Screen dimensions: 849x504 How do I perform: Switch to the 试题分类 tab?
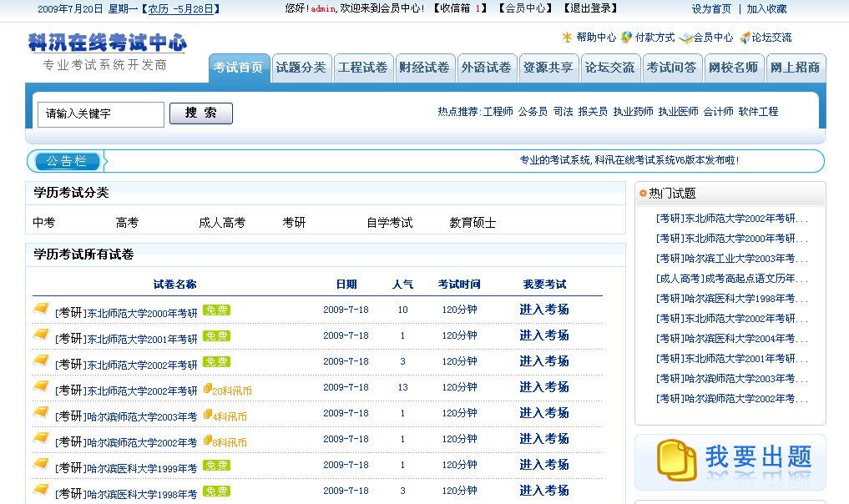[301, 68]
